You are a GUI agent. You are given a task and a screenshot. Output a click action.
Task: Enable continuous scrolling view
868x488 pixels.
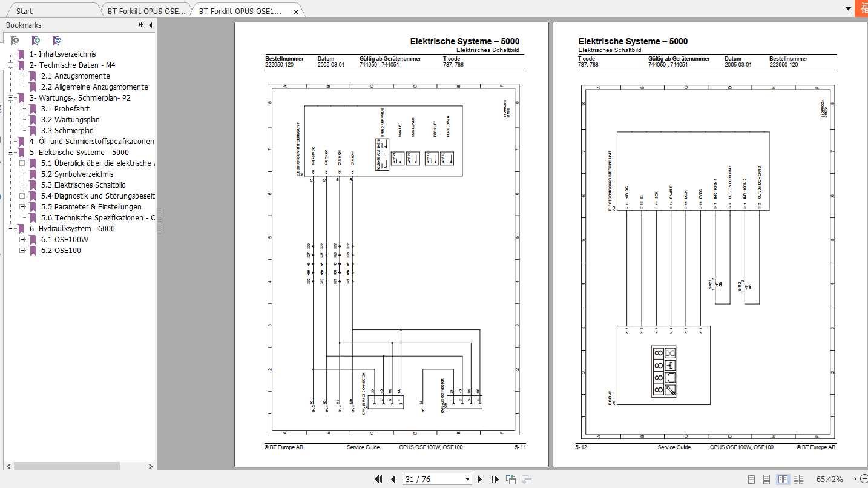tap(766, 479)
